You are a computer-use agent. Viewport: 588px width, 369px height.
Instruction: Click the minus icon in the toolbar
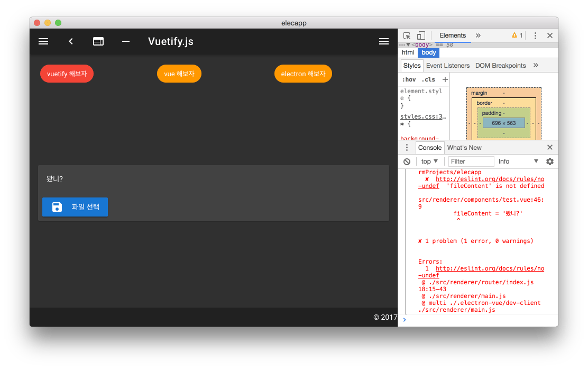click(x=126, y=41)
